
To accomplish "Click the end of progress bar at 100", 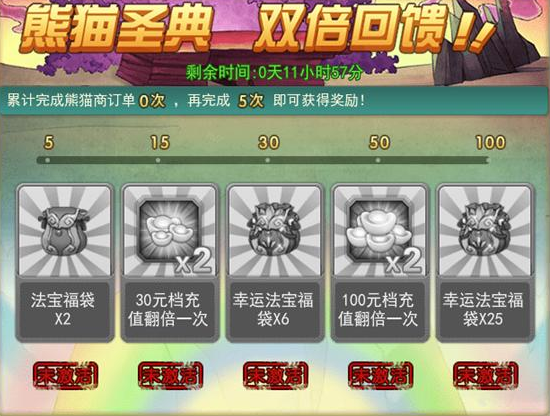I will tap(487, 160).
